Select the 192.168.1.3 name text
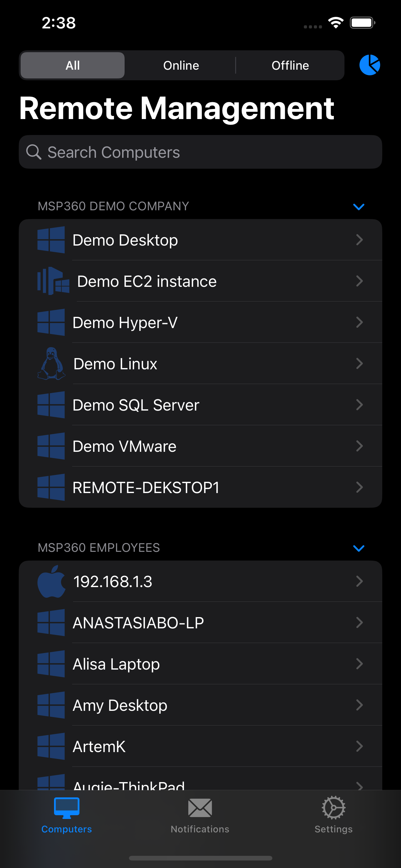401x868 pixels. tap(113, 581)
